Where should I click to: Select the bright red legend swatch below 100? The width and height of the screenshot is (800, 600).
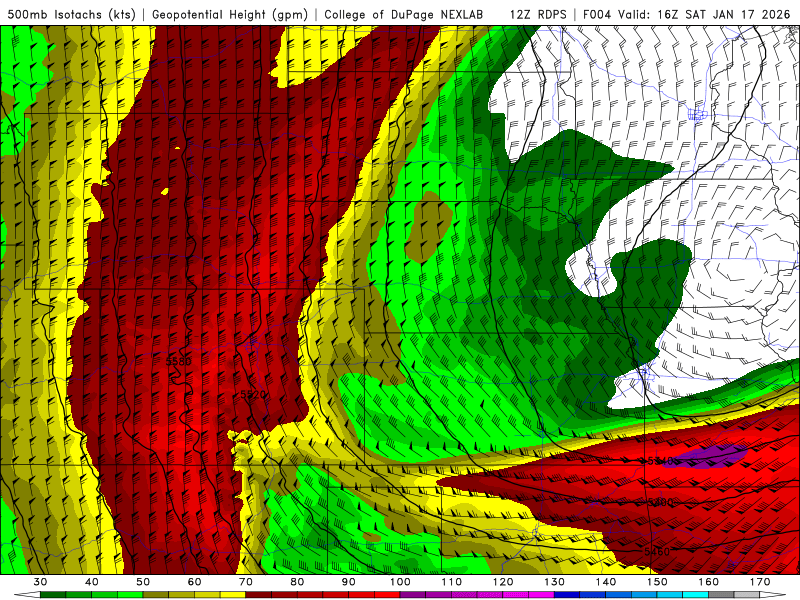387,595
